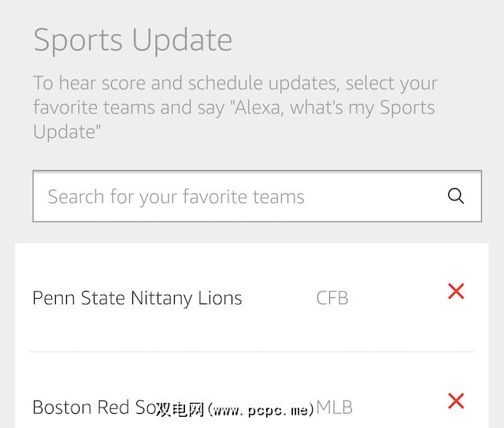Remove Penn State Nittany Lions with red X
This screenshot has width=504, height=428.
coord(455,292)
